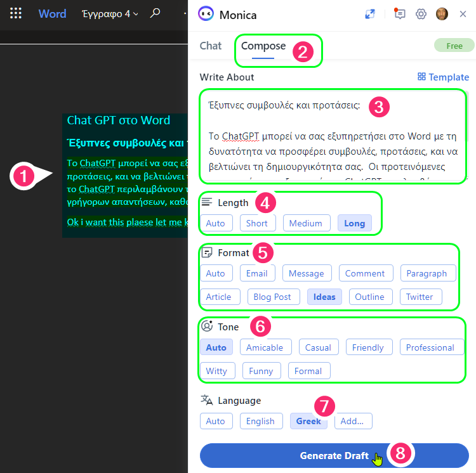476x473 pixels.
Task: Expand Monica panel to full view
Action: coord(370,14)
